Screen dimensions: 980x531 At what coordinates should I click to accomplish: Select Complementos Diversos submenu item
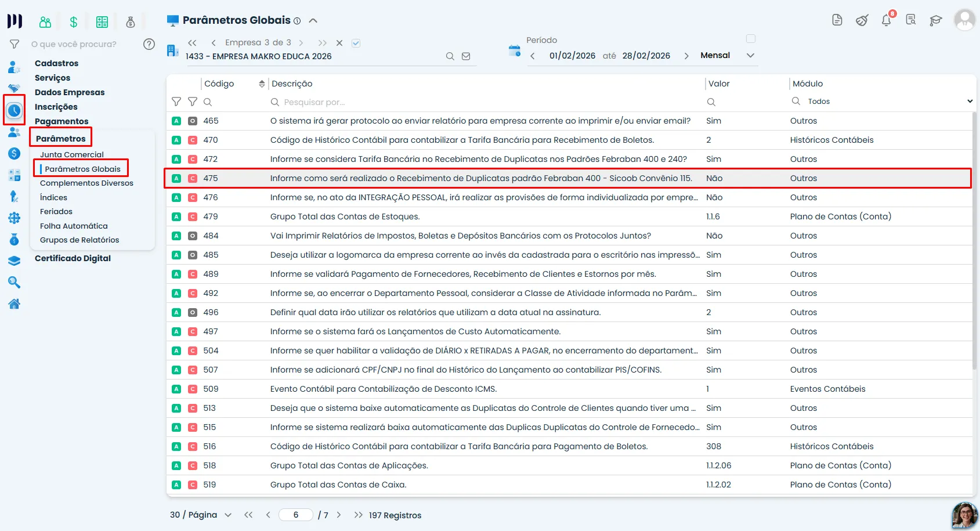86,183
